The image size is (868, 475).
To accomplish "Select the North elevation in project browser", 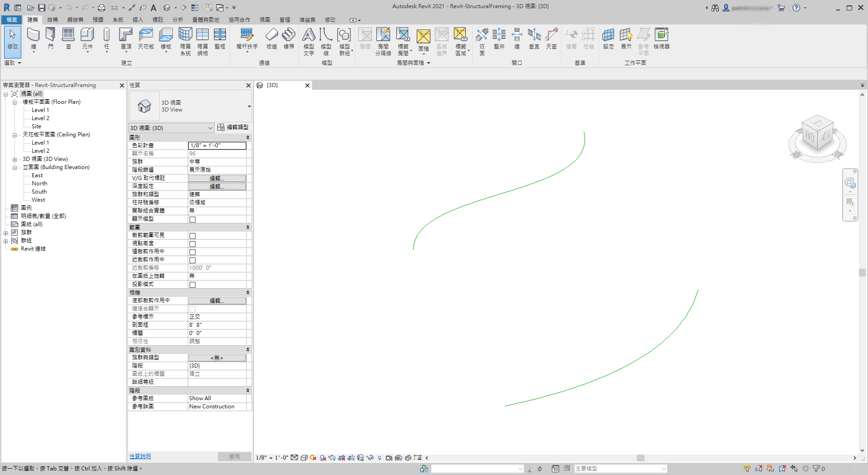I will coord(39,183).
